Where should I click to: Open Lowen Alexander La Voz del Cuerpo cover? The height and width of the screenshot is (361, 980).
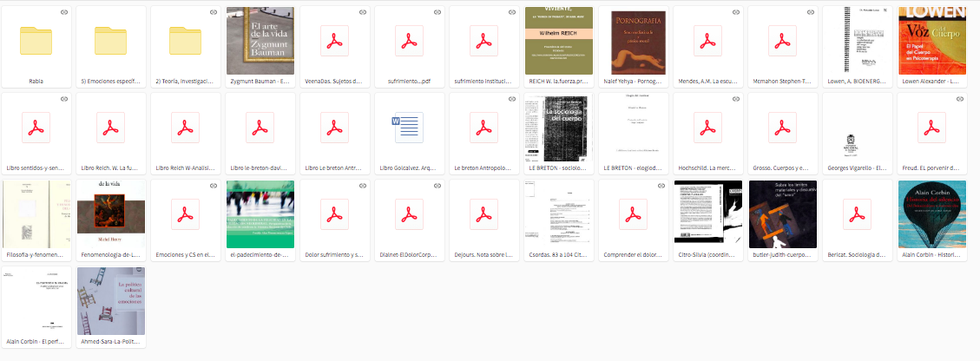tap(931, 41)
